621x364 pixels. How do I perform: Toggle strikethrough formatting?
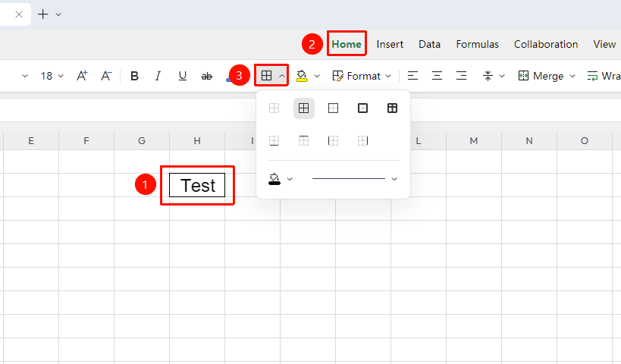coord(207,76)
